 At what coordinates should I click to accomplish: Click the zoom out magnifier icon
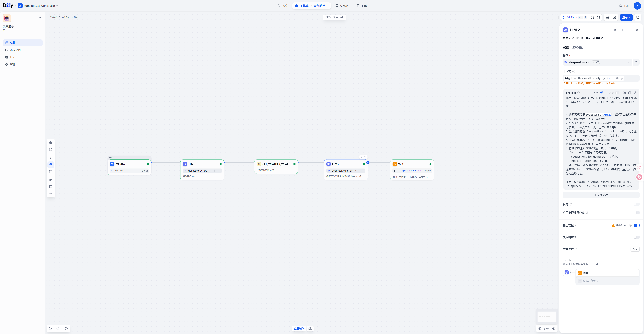click(540, 328)
